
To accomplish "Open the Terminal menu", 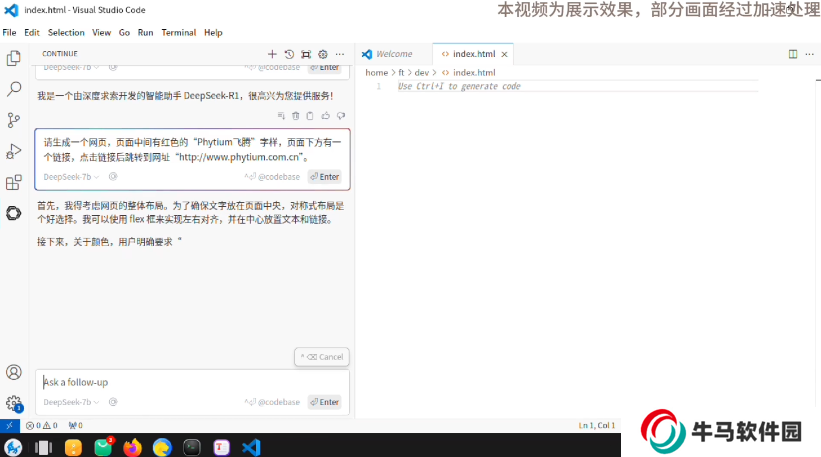I will pos(178,32).
